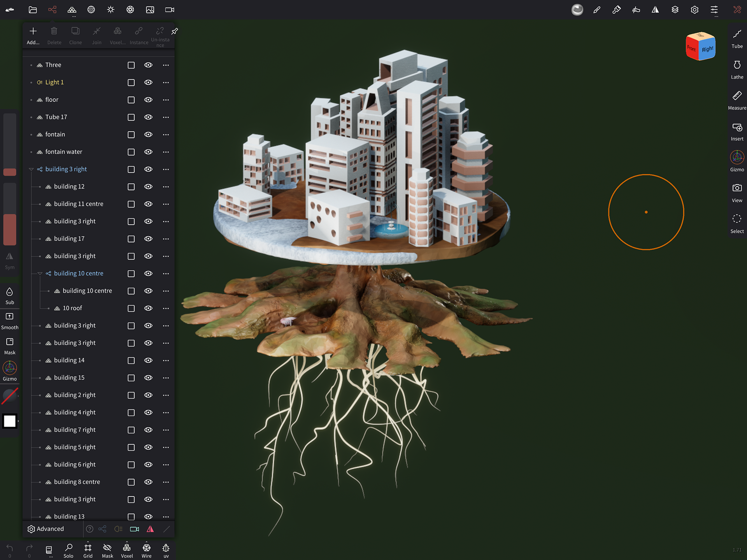The height and width of the screenshot is (560, 747).
Task: Click the Add object button
Action: (33, 35)
